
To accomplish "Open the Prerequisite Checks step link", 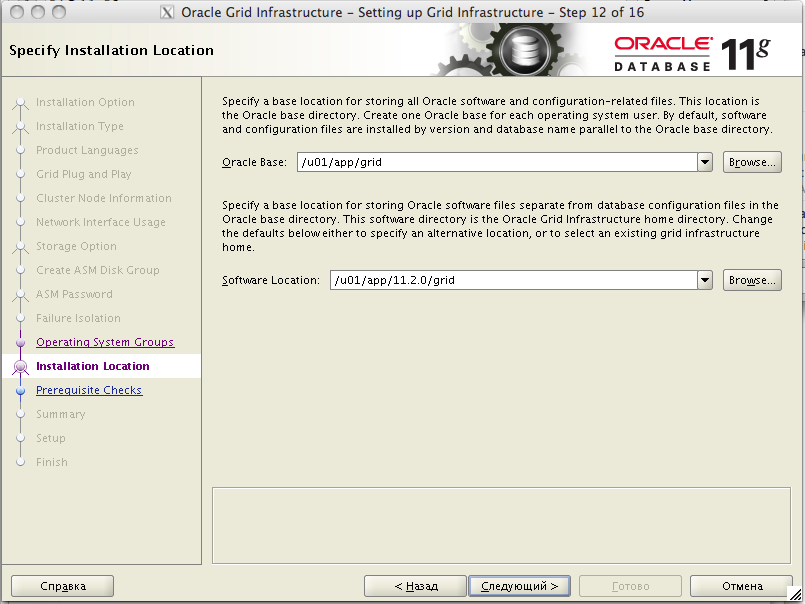I will [x=89, y=390].
